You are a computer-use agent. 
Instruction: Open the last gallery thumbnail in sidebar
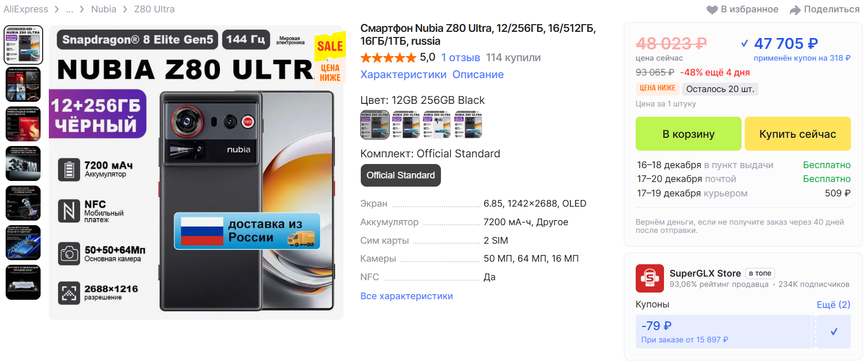pos(23,282)
